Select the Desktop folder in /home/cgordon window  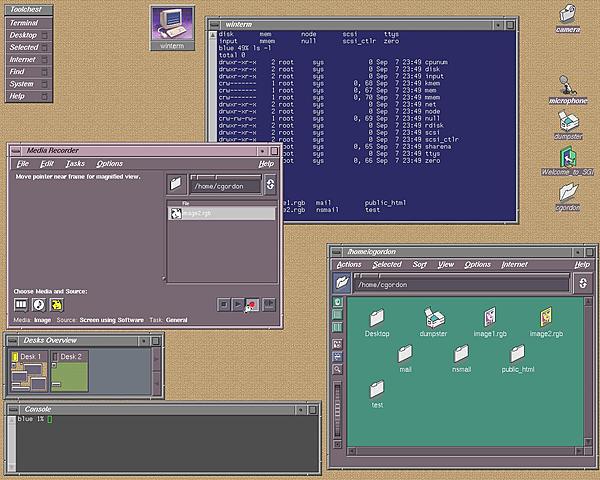377,323
